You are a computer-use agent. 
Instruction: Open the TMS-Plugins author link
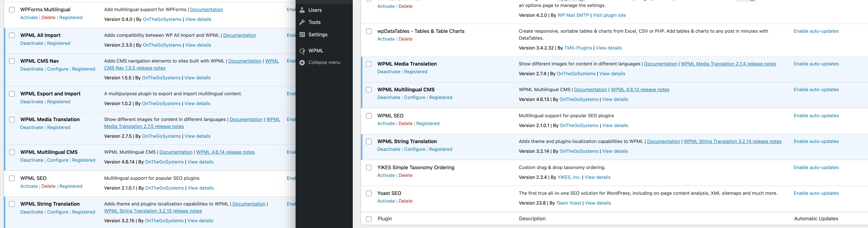point(578,48)
